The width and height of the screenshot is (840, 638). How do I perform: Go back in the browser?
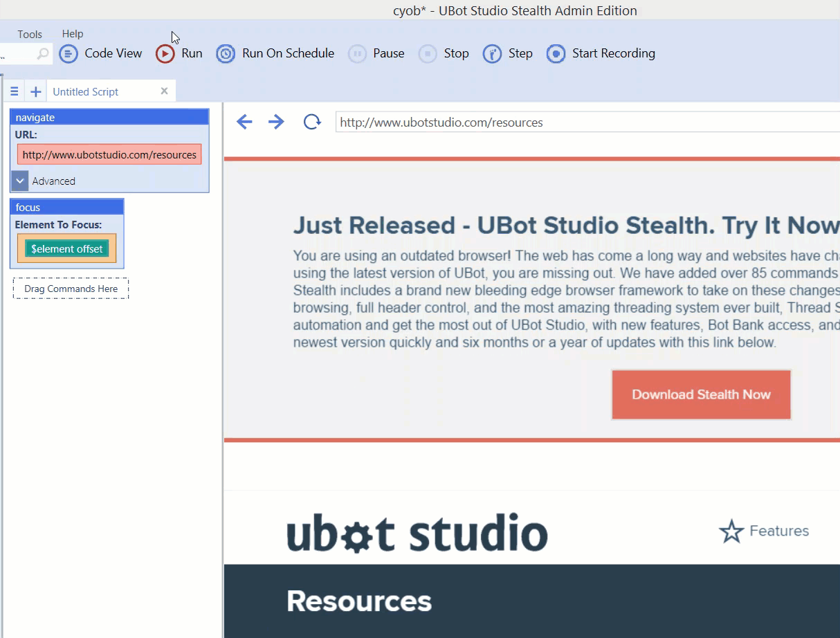point(244,122)
